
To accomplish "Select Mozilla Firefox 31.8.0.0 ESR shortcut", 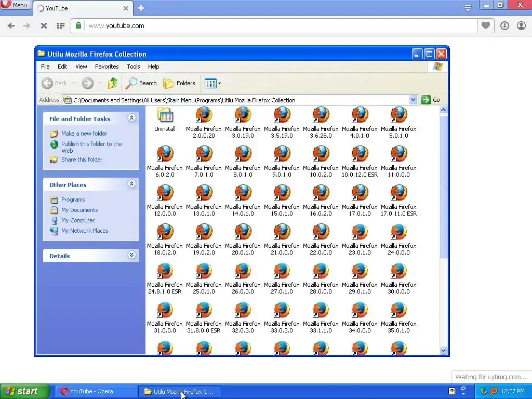I will pyautogui.click(x=204, y=317).
